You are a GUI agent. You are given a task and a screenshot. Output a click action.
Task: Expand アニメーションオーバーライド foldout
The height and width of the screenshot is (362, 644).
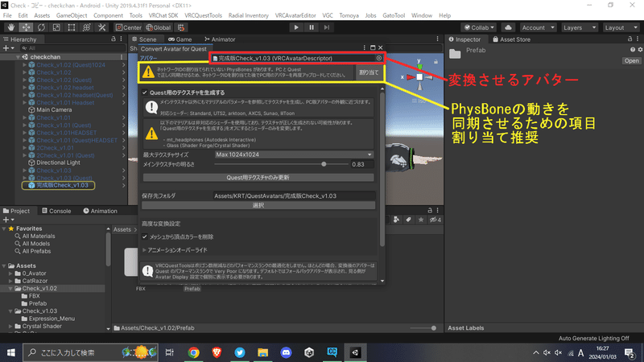point(144,250)
